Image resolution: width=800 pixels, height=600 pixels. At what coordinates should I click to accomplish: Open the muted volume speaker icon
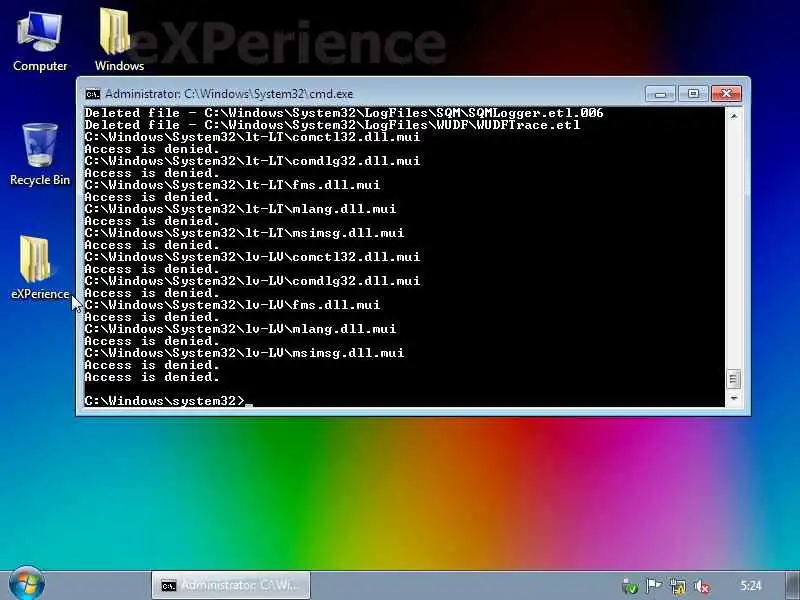coord(703,587)
